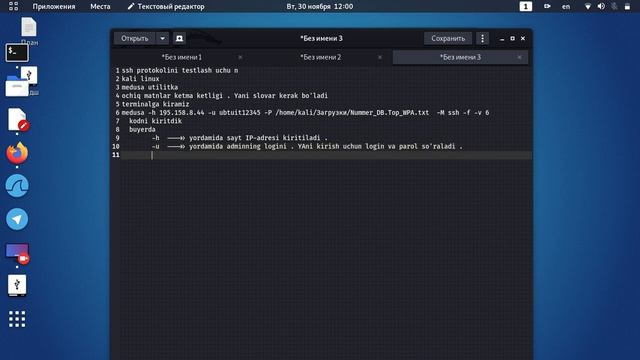
Task: Switch to the Без имени 1 tab
Action: pyautogui.click(x=182, y=57)
